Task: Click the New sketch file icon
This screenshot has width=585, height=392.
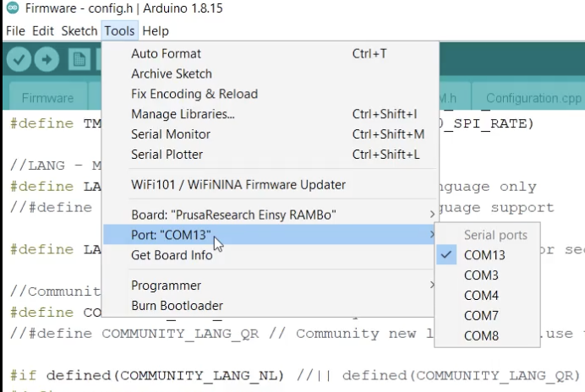Action: (79, 59)
